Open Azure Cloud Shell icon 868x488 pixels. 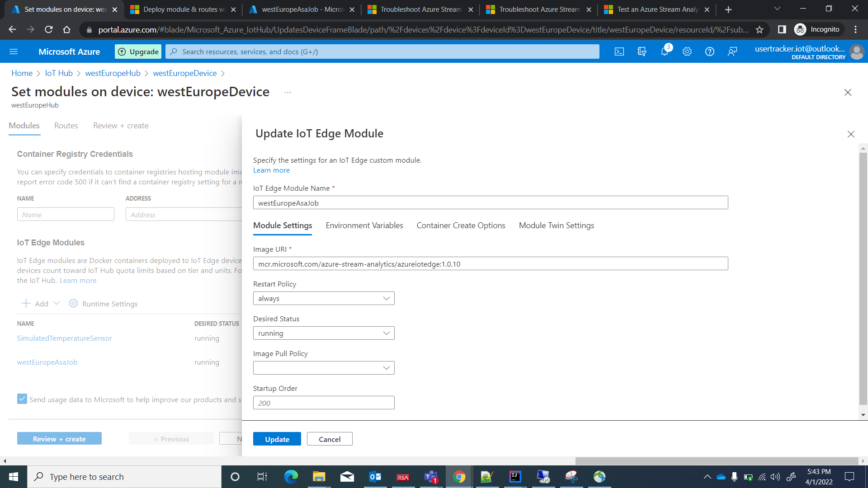click(619, 52)
